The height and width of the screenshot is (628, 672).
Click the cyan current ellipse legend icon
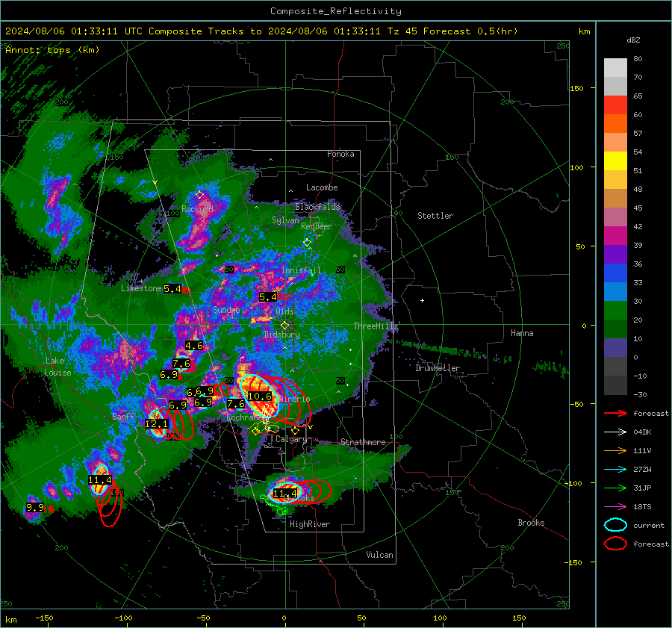coord(615,525)
